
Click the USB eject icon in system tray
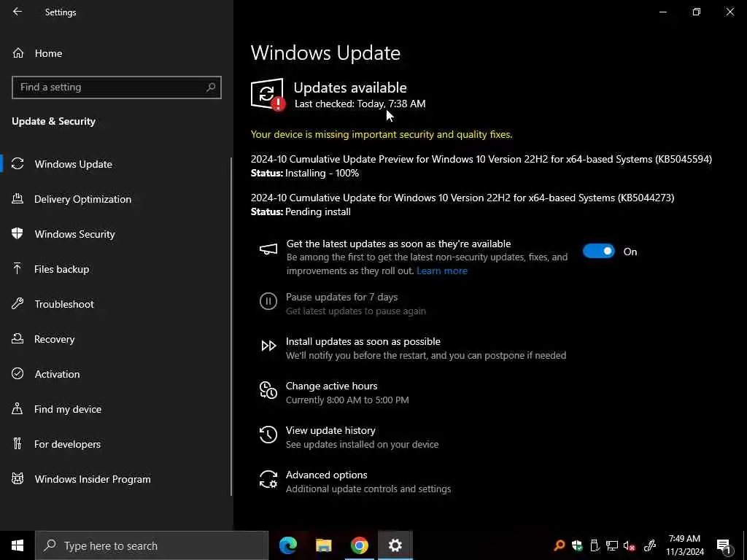tap(595, 545)
